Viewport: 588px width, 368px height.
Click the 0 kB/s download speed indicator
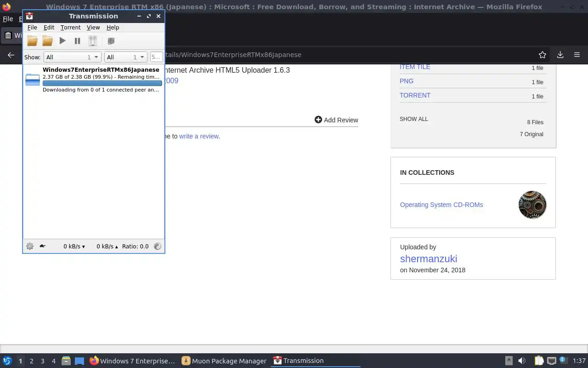[x=74, y=246]
